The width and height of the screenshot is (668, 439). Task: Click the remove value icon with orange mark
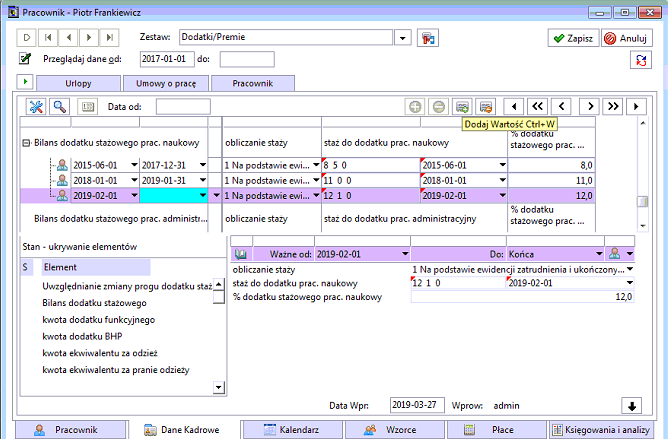486,107
